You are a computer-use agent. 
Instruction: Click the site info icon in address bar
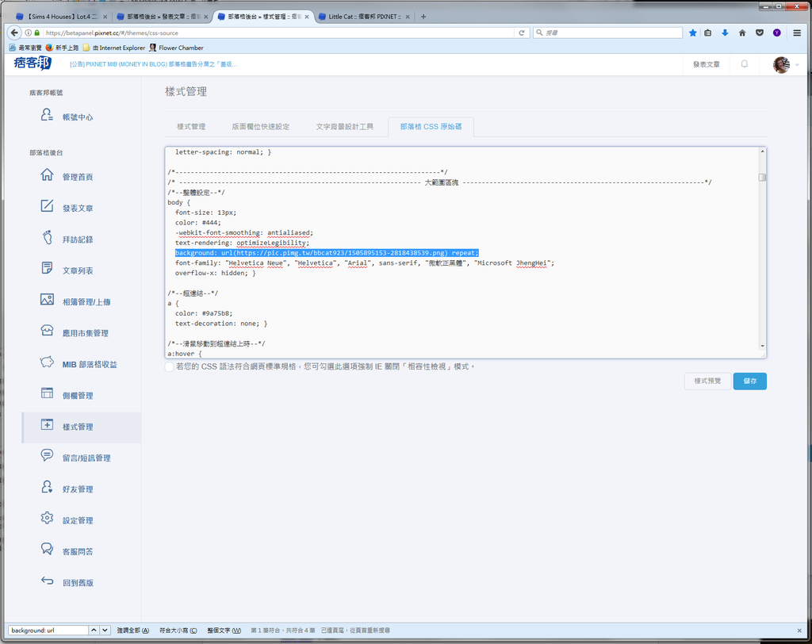click(x=29, y=33)
